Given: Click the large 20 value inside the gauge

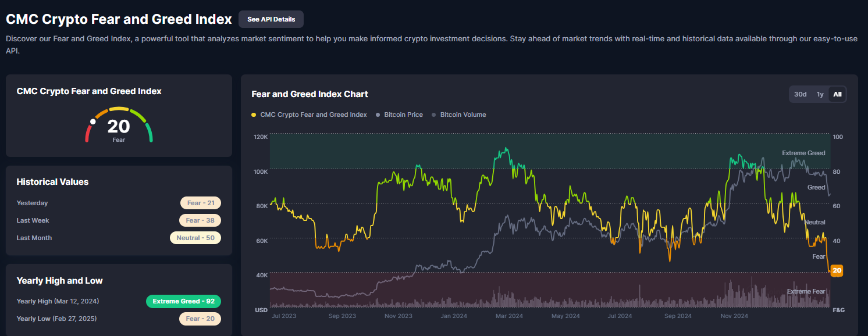Looking at the screenshot, I should (x=119, y=126).
